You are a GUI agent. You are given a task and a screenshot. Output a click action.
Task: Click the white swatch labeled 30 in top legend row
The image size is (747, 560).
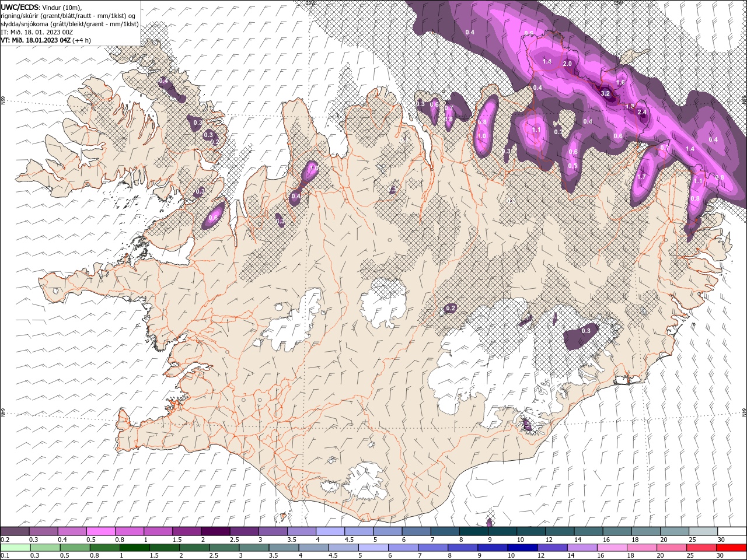[x=731, y=531]
